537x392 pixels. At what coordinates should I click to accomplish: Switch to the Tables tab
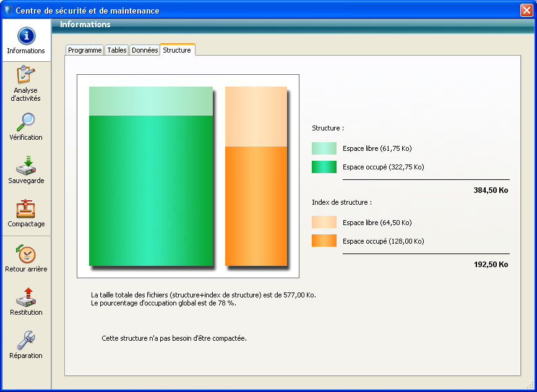117,50
